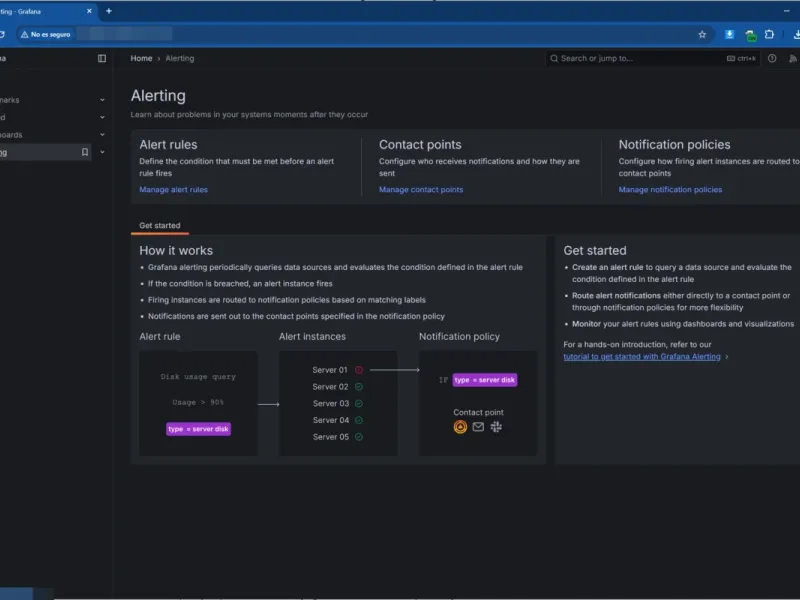Expand the Bookmarks sidebar section

pos(102,100)
